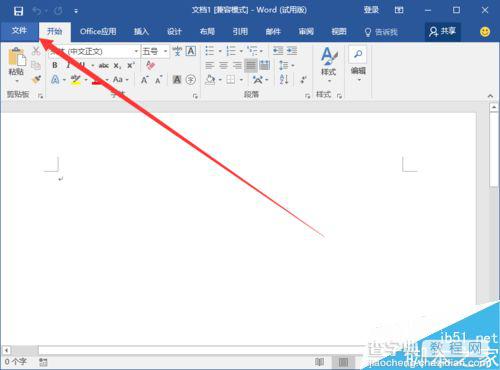Screen dimensions: 500x370
Task: Click the Tell me (告诉我) search box
Action: click(x=381, y=32)
